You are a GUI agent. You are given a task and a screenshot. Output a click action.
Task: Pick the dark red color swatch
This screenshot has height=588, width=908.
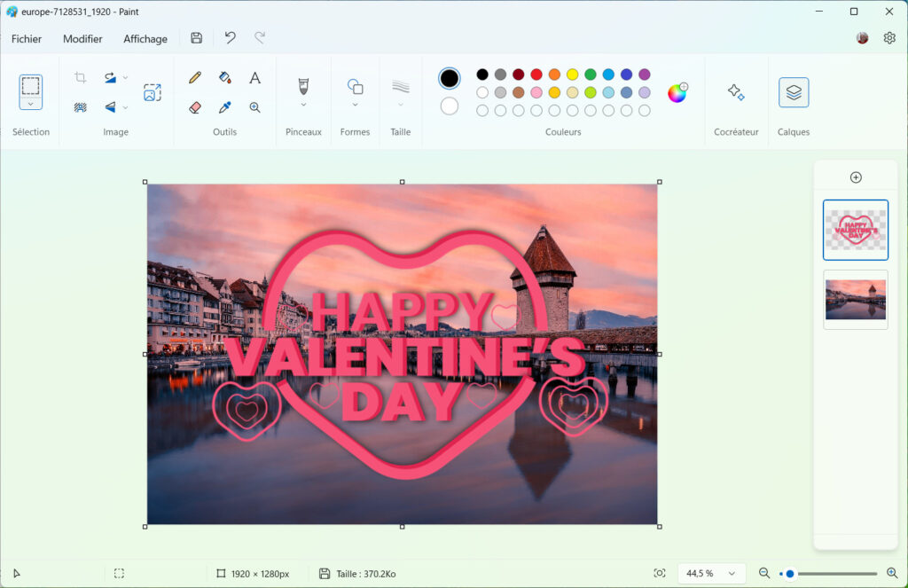518,74
